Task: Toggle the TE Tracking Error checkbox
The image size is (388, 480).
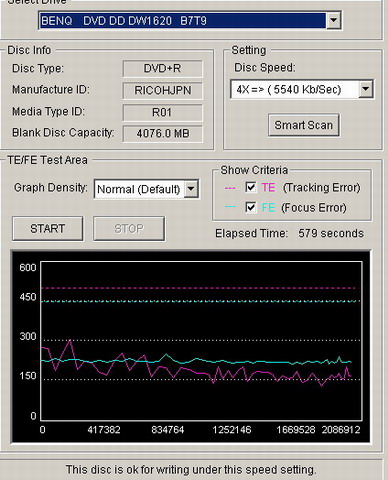Action: 250,187
